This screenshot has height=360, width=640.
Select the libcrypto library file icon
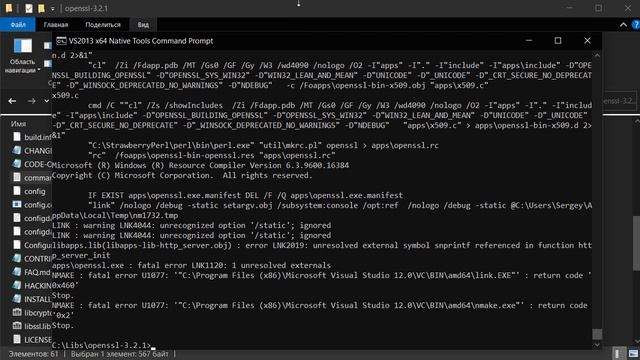coord(17,312)
